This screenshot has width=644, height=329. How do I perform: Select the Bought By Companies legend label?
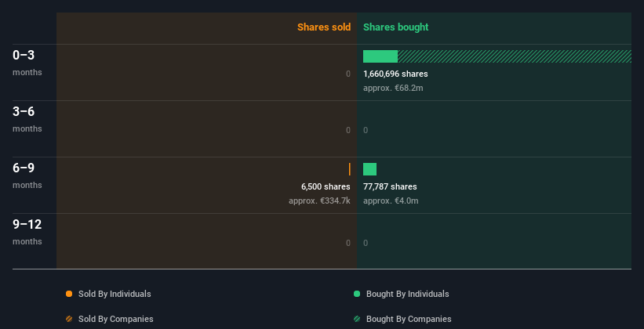[x=409, y=319]
